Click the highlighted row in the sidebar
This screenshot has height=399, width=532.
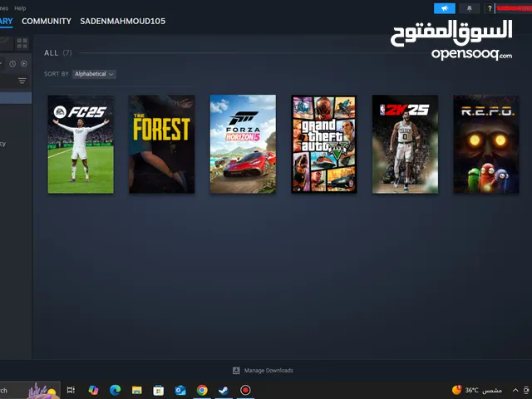pos(16,98)
